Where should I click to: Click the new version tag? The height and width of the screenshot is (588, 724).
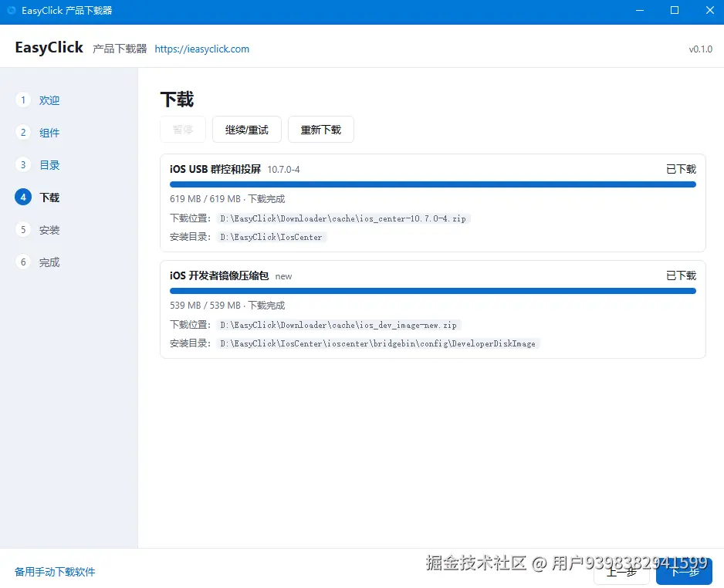283,276
